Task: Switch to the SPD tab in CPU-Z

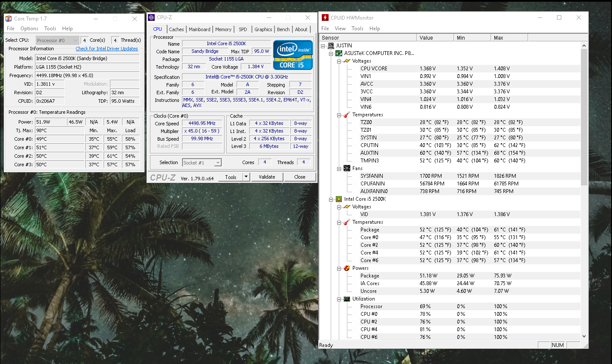Action: click(x=243, y=29)
